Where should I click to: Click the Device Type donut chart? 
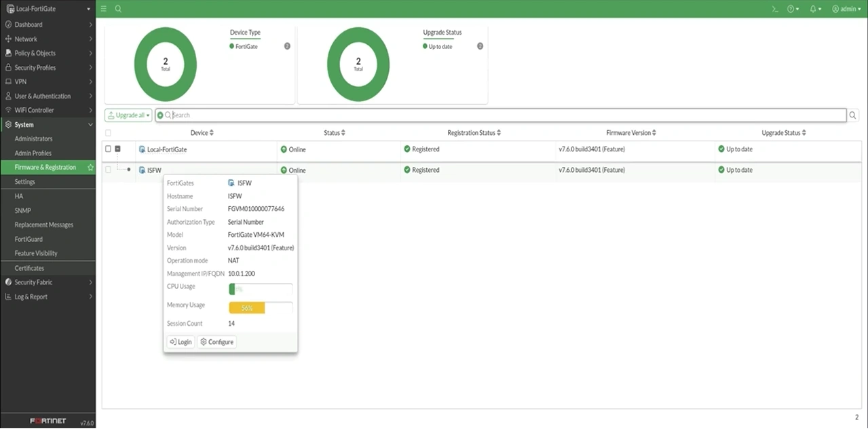[166, 64]
